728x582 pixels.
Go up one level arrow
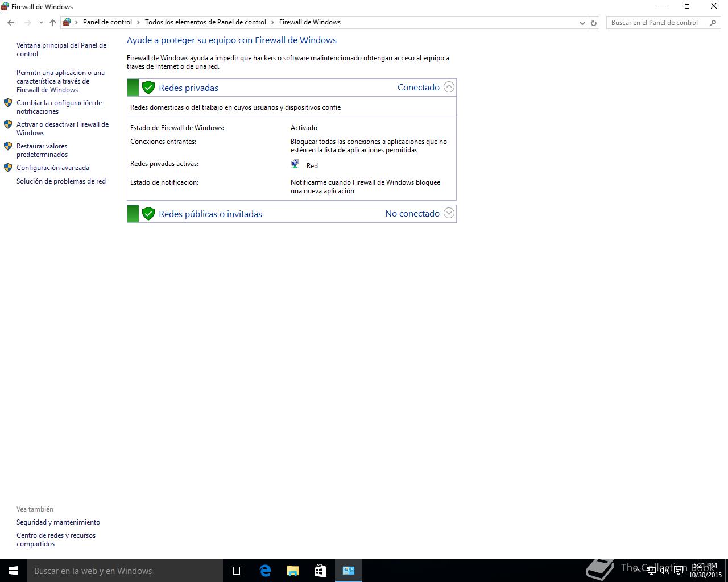coord(53,23)
